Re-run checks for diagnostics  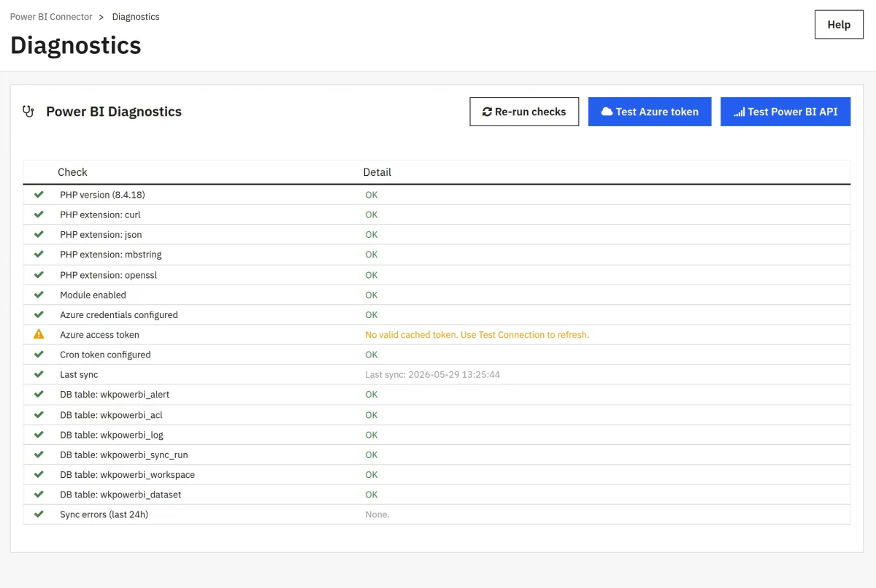tap(524, 112)
